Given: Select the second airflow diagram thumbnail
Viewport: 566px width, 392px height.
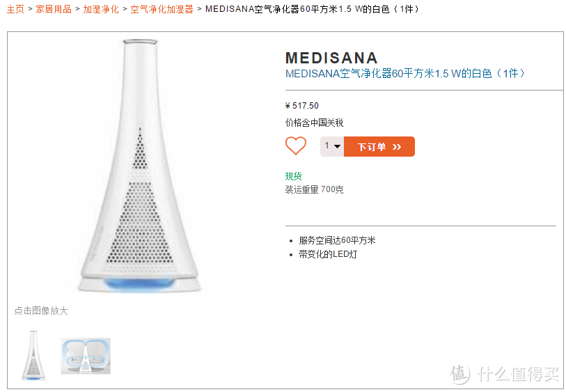Looking at the screenshot, I should 86,356.
